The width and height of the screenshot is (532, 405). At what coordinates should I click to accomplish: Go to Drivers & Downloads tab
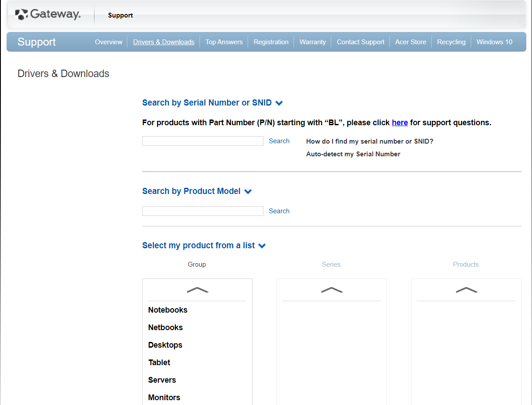click(164, 42)
